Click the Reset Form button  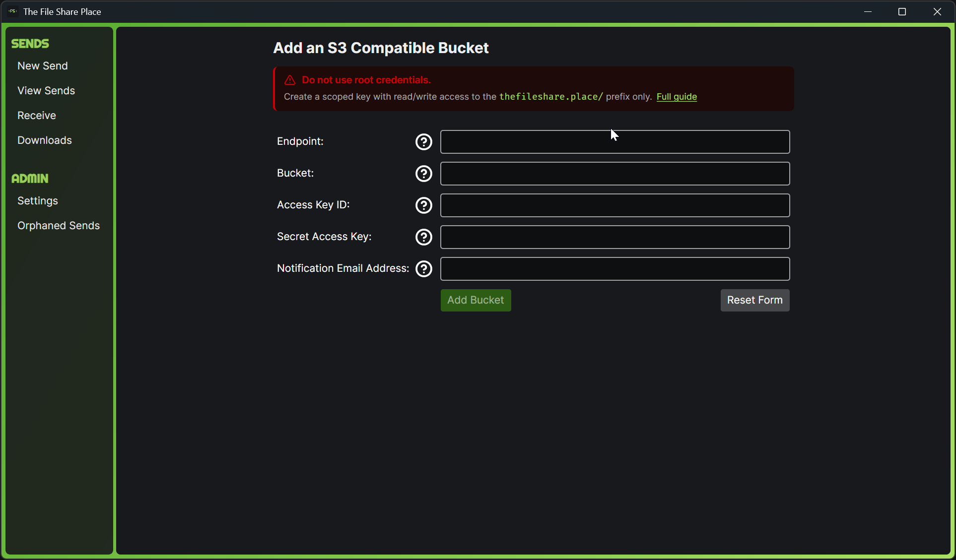click(x=755, y=300)
